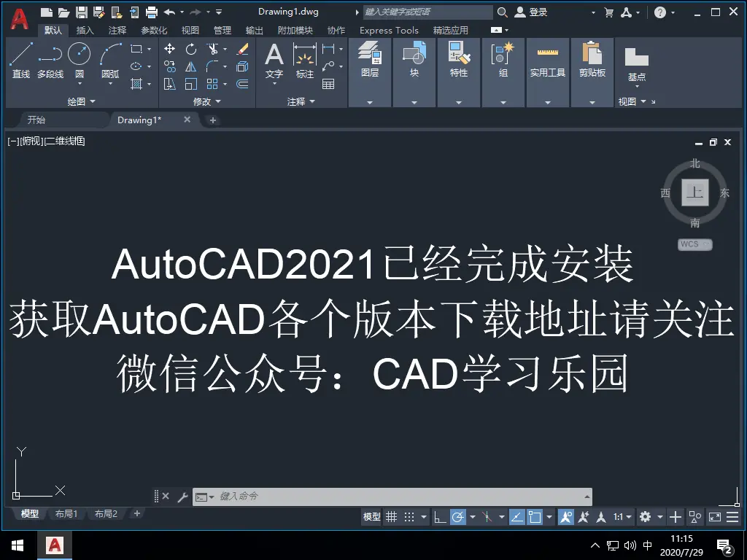Click the Copy tool icon
Screen dimensions: 747x560
pos(169,66)
